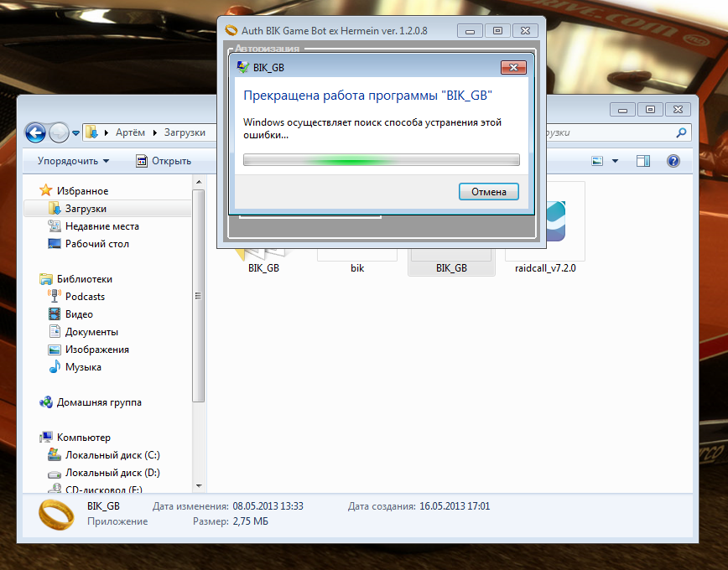Click the gold ring icon in details pane

click(57, 514)
